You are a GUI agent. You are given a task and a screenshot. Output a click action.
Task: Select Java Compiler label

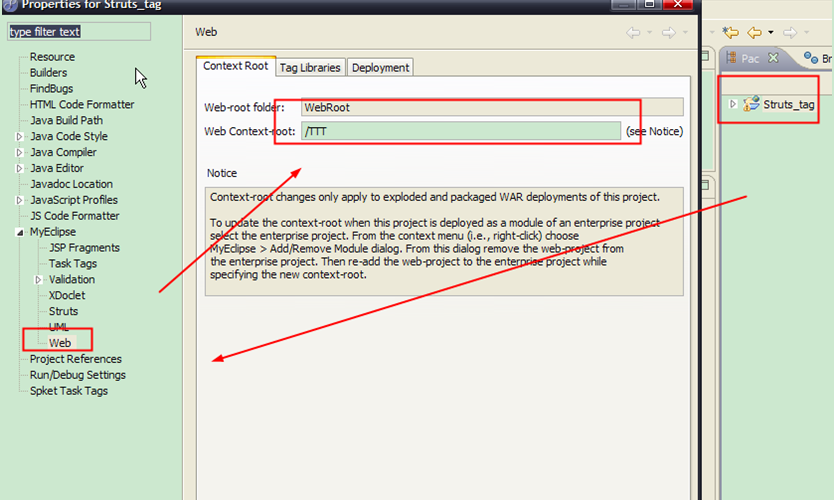[63, 152]
